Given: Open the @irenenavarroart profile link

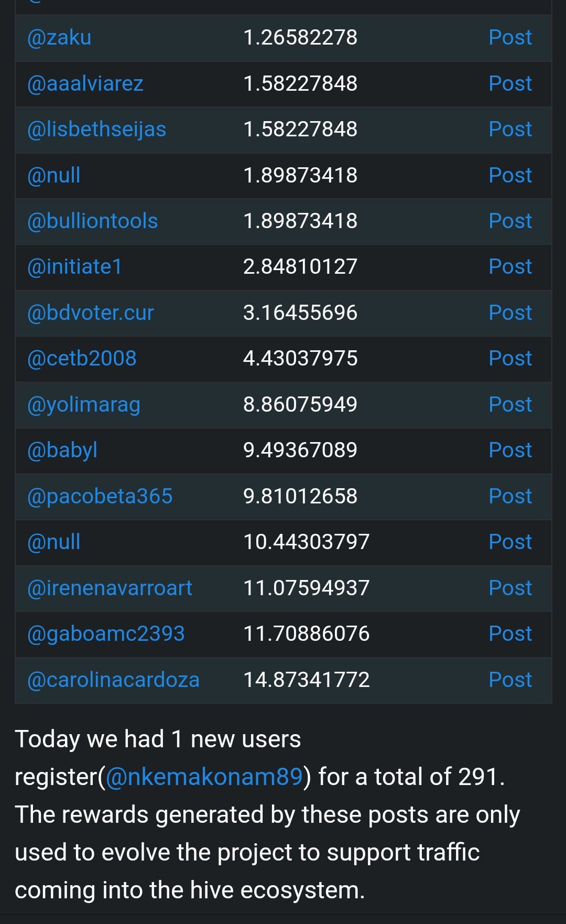Looking at the screenshot, I should coord(110,588).
